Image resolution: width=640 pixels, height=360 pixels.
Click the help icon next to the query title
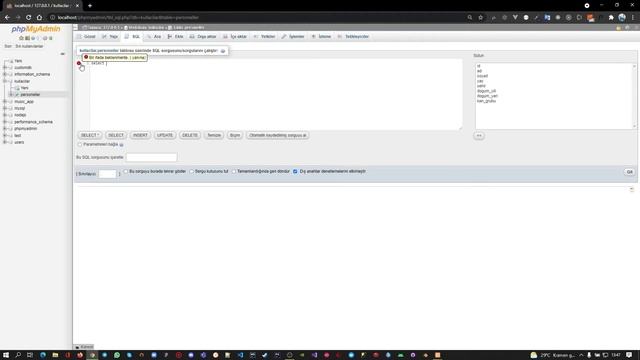pyautogui.click(x=223, y=51)
